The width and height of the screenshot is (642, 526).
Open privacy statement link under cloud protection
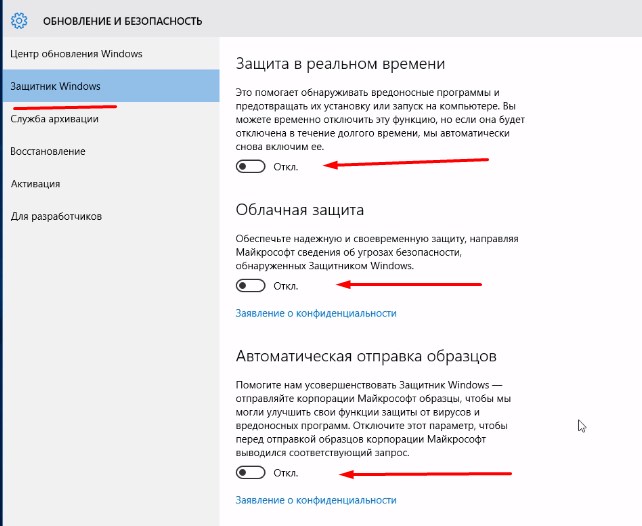coord(316,313)
